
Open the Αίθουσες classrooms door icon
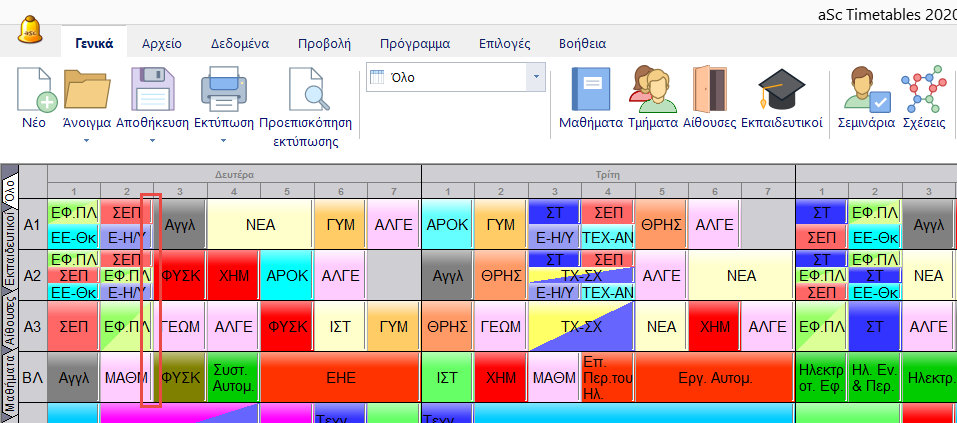[x=709, y=92]
